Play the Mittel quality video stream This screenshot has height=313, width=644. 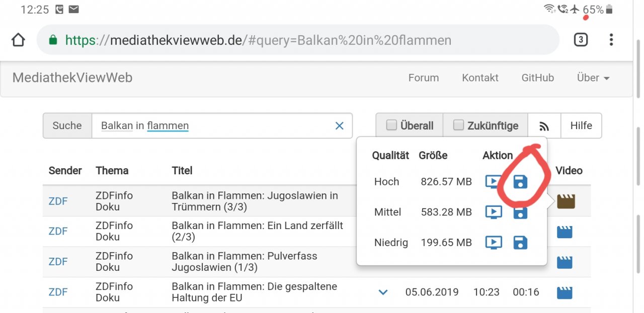click(x=494, y=213)
